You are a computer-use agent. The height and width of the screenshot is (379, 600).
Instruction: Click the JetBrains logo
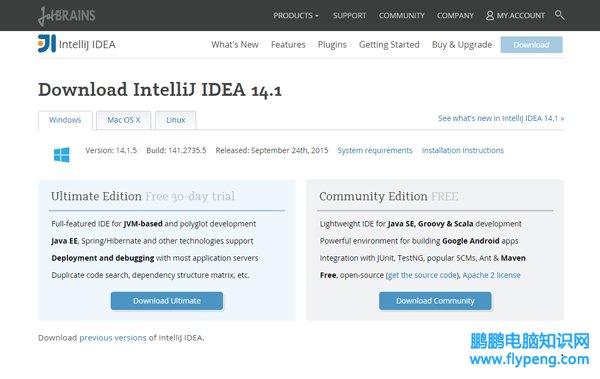click(67, 16)
